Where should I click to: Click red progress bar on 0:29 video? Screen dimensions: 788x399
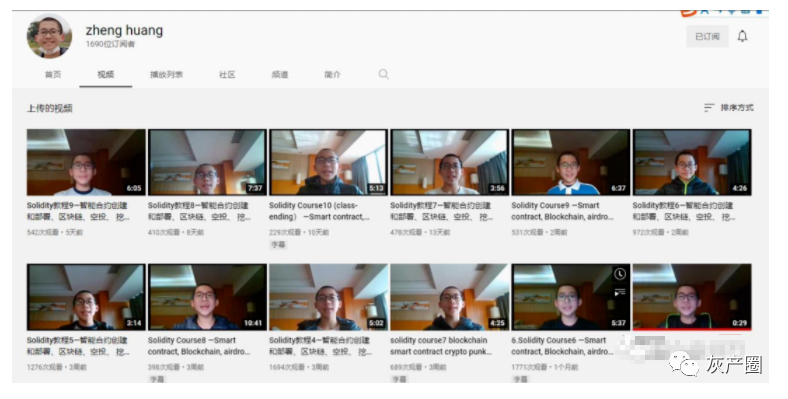[x=692, y=329]
